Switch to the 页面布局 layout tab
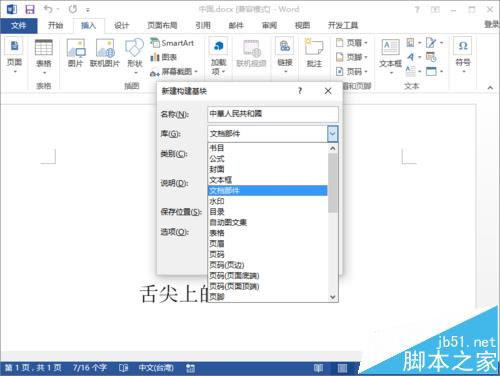This screenshot has height=376, width=500. (162, 25)
